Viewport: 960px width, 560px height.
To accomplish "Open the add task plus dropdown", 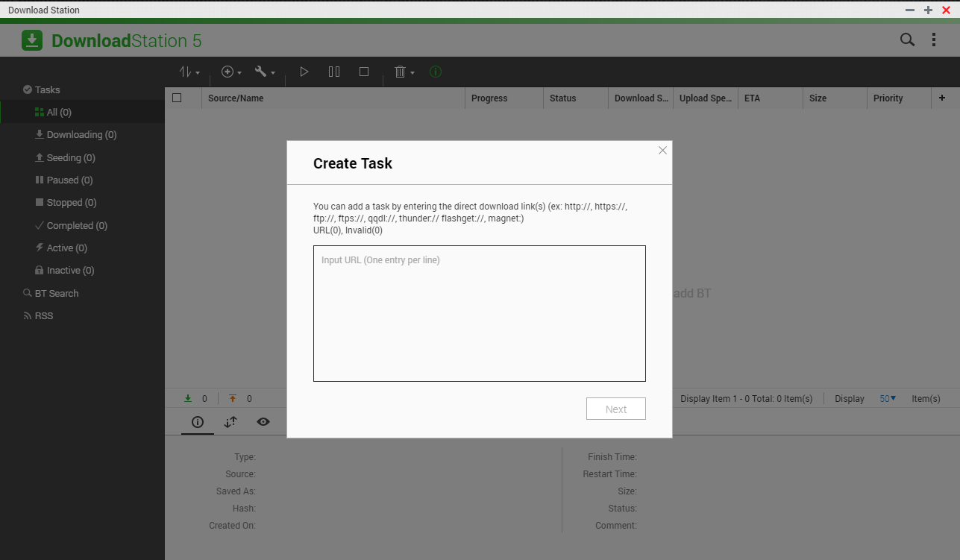I will [231, 72].
